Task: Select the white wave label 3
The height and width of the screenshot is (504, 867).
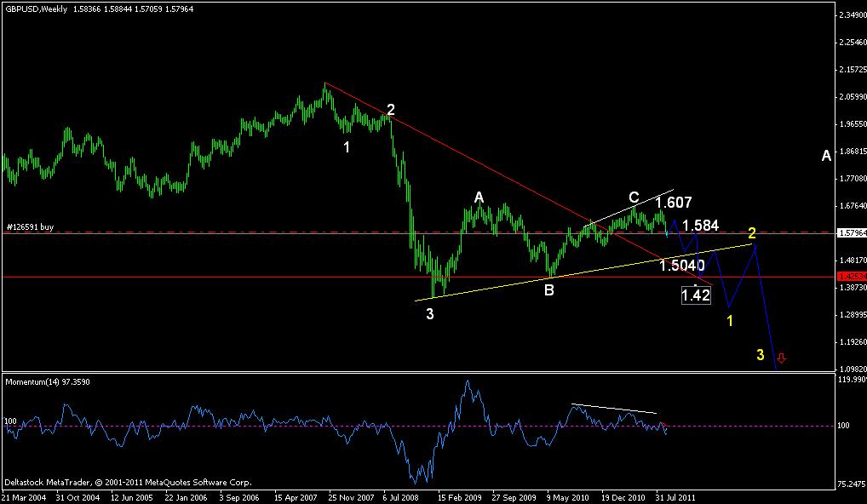Action: pyautogui.click(x=429, y=314)
